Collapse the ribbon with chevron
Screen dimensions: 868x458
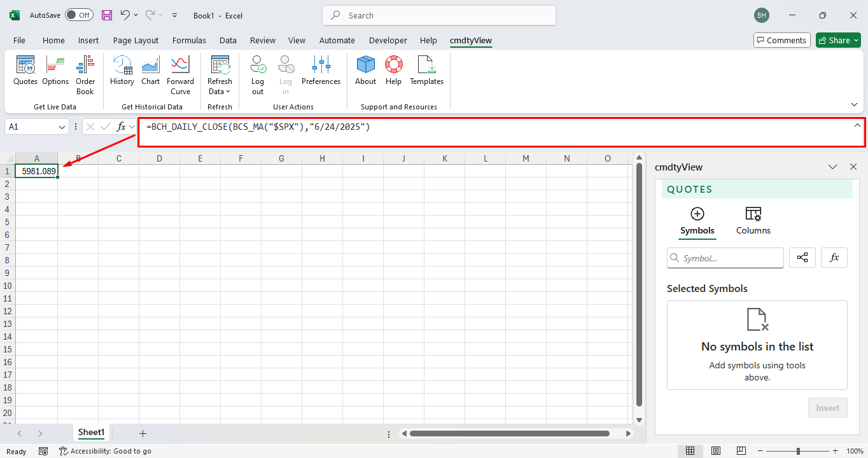(854, 104)
